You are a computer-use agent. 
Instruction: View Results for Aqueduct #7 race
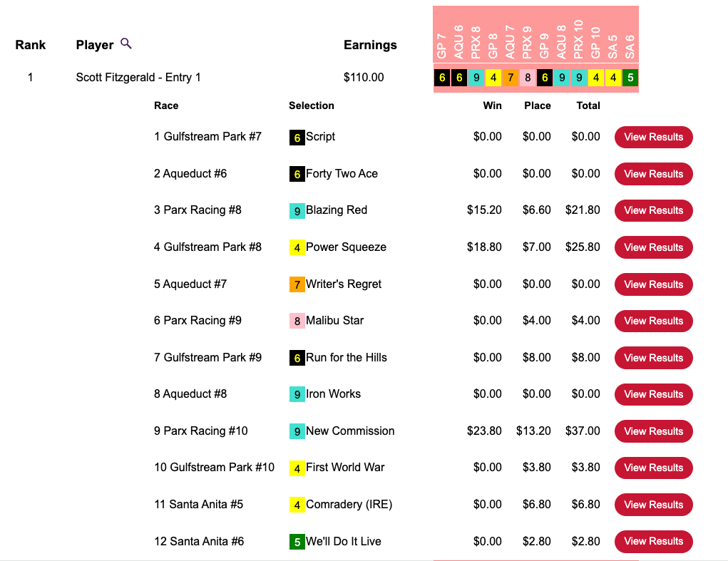pos(653,284)
